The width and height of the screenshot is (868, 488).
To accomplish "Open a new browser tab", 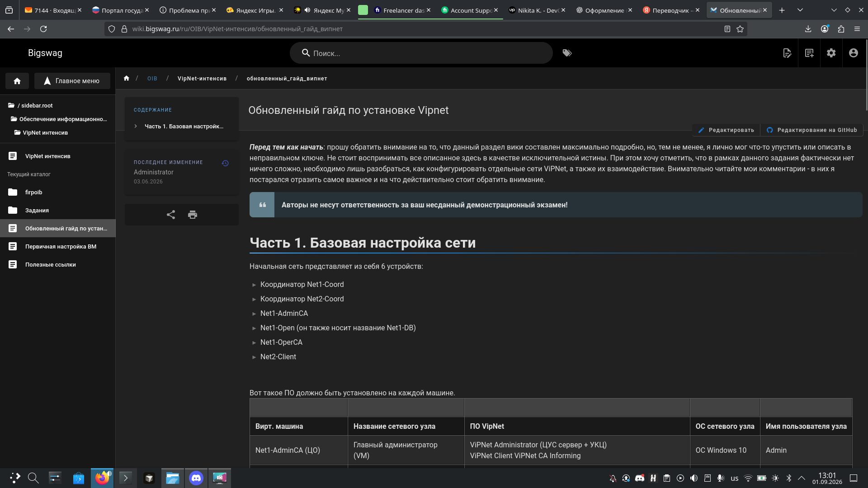I will coord(782,10).
